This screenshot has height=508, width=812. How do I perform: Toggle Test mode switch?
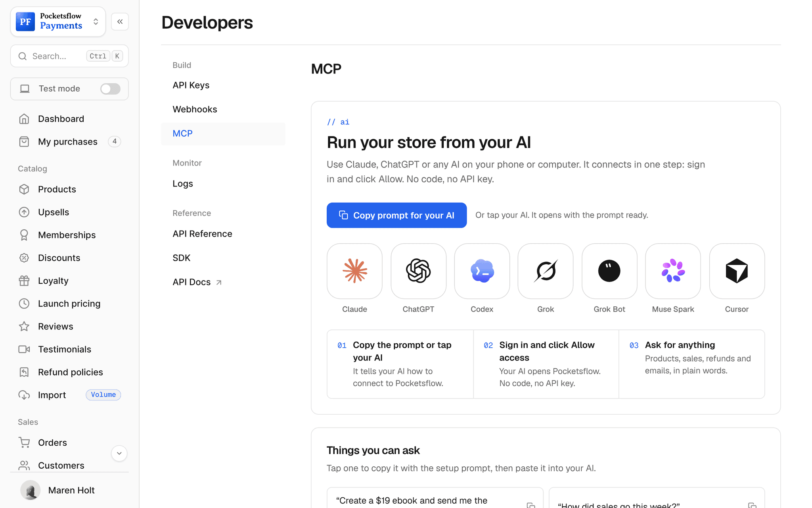pyautogui.click(x=110, y=89)
